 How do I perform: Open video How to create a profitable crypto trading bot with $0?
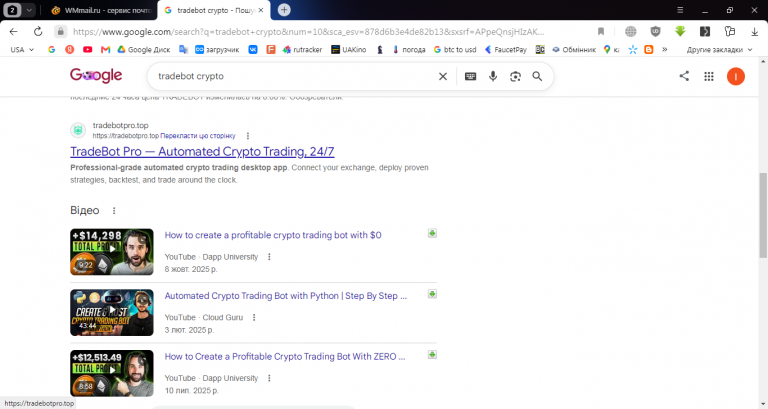coord(273,235)
